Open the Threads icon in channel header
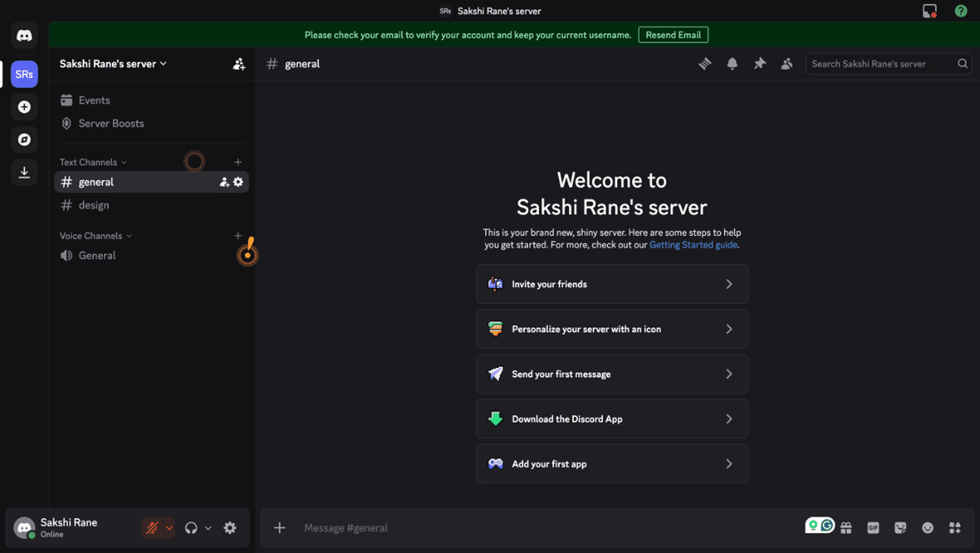 (x=705, y=64)
